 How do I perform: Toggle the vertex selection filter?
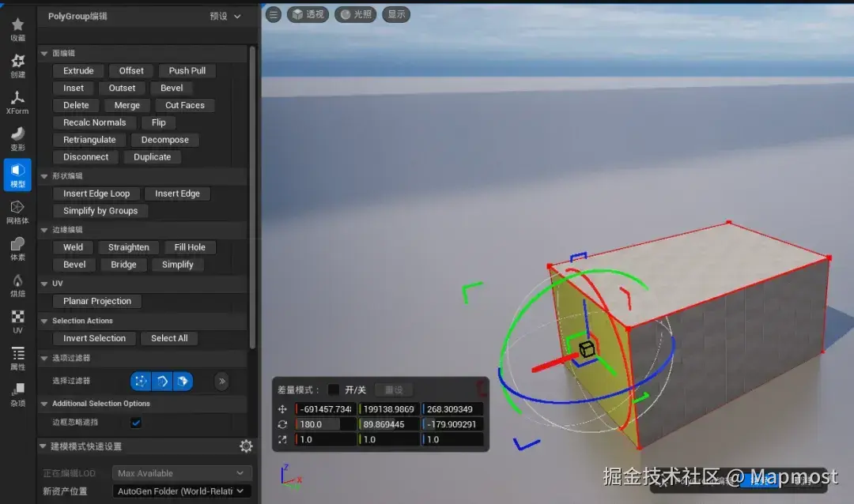tap(141, 381)
